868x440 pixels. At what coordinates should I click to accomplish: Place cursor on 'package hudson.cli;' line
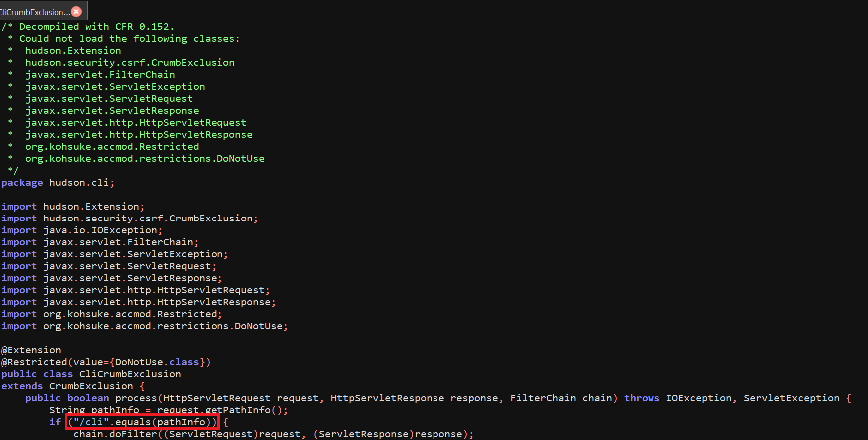pyautogui.click(x=58, y=183)
